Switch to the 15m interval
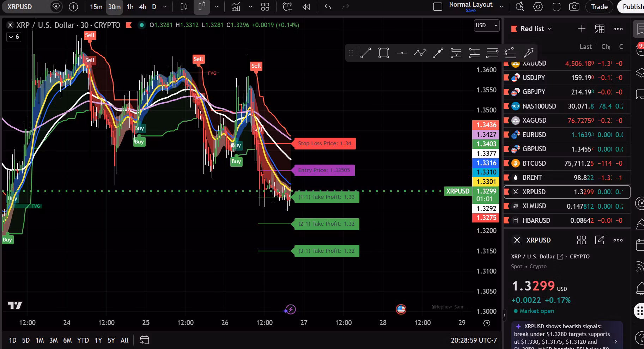Viewport: 644px width, 349px height. tap(96, 7)
